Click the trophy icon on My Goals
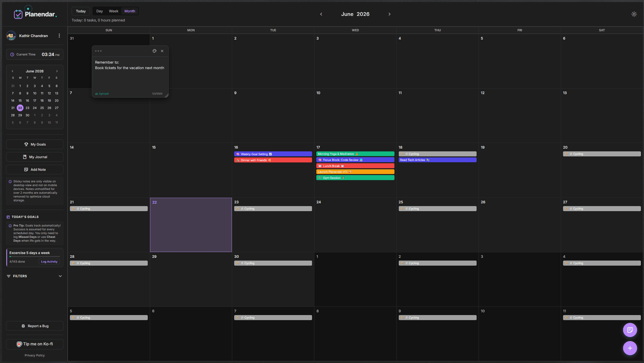This screenshot has width=644, height=363. click(x=26, y=144)
